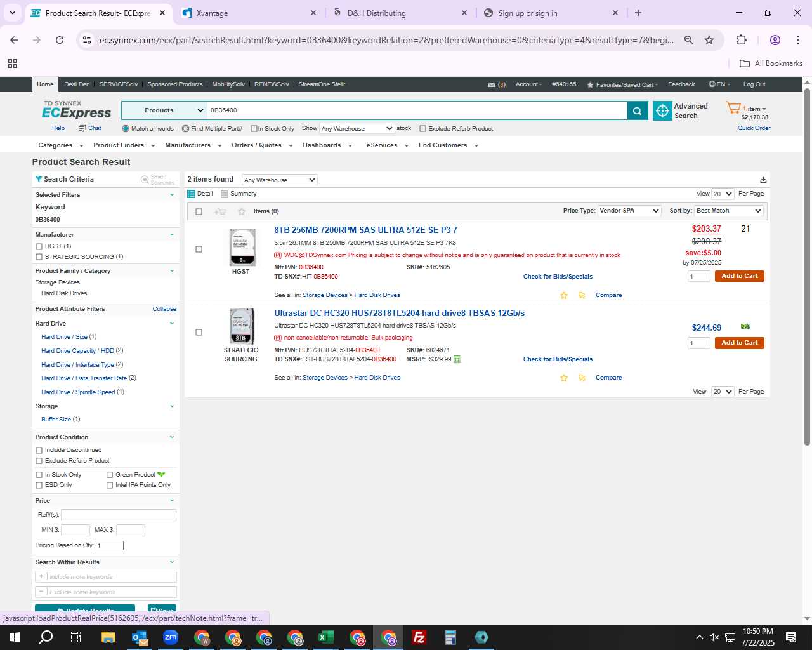
Task: Click MSRP calculator icon next to $329.99
Action: point(457,359)
